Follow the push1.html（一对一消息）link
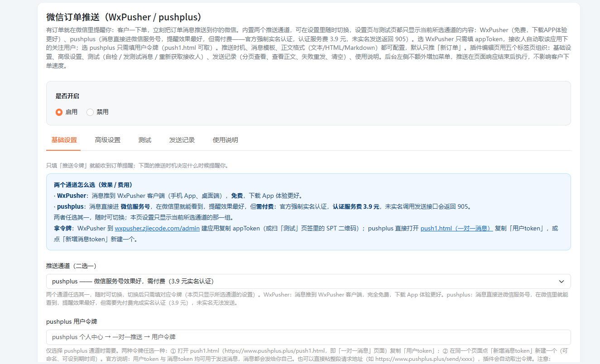 pyautogui.click(x=456, y=228)
